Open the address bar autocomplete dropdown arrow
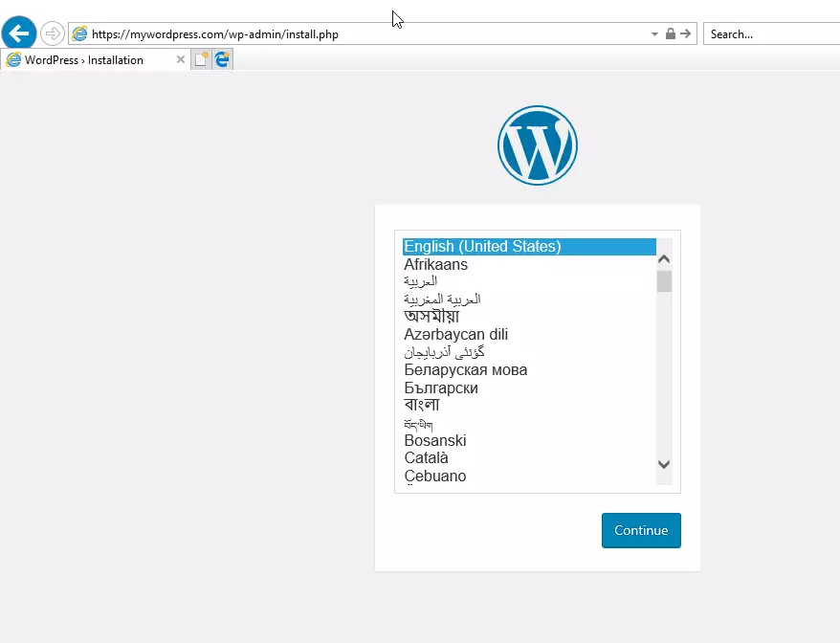The width and height of the screenshot is (840, 643). (654, 33)
